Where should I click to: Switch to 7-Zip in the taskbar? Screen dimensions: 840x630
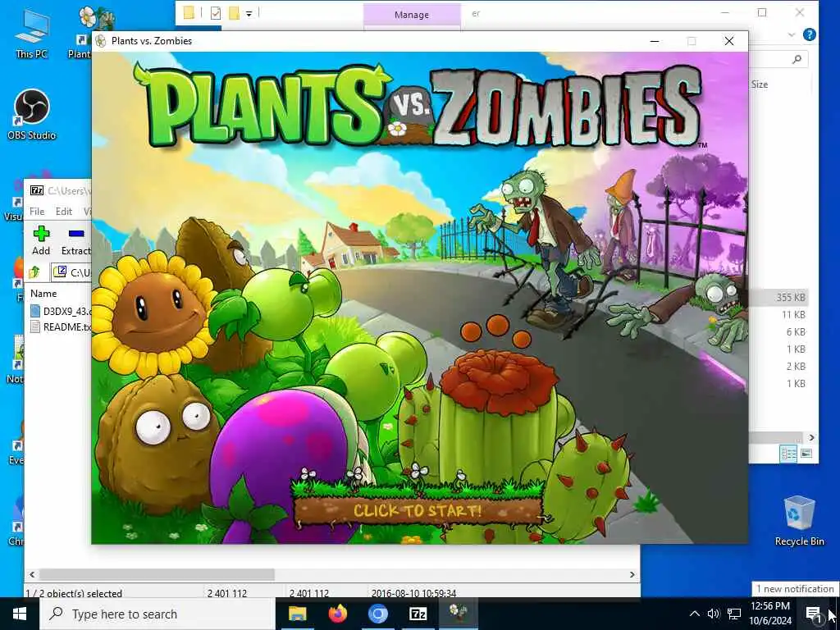[418, 614]
